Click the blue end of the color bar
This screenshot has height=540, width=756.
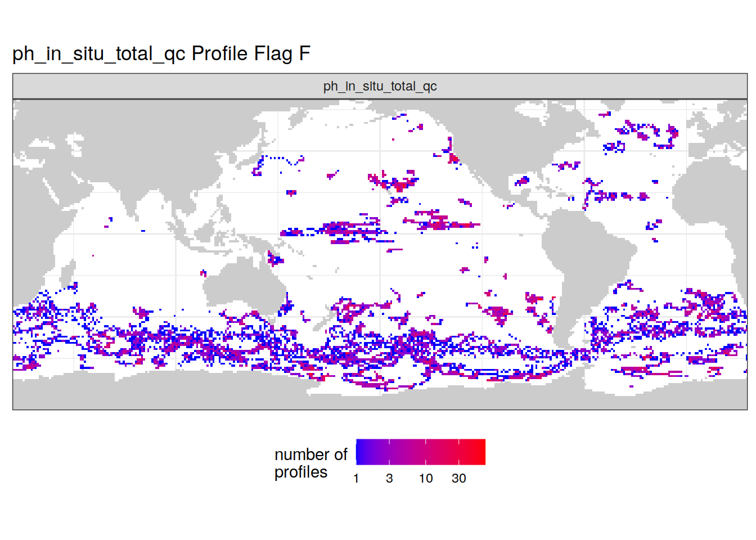point(360,452)
